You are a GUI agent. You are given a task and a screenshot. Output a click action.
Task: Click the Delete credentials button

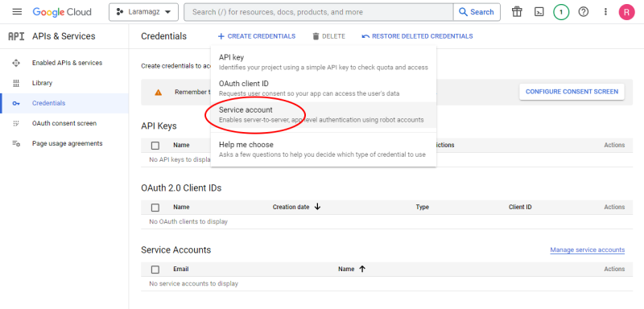click(x=328, y=36)
